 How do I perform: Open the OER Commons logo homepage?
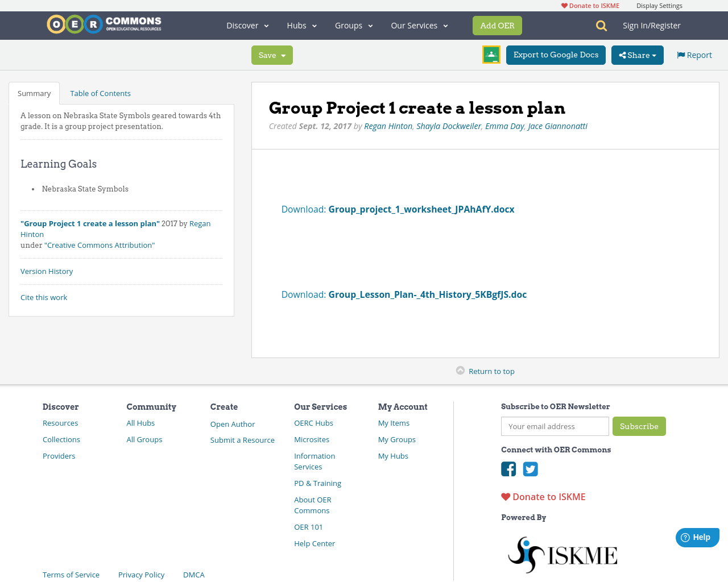[104, 24]
